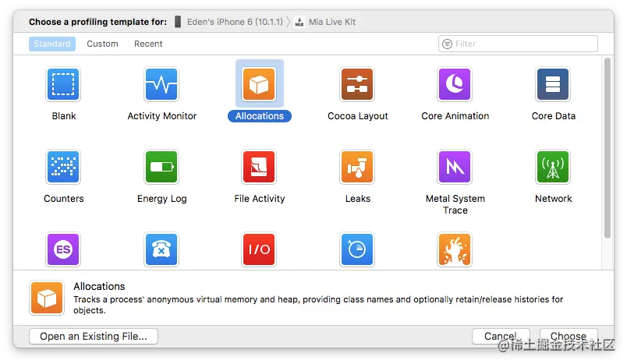Switch to the Recent tab
This screenshot has width=627, height=364.
click(x=148, y=44)
